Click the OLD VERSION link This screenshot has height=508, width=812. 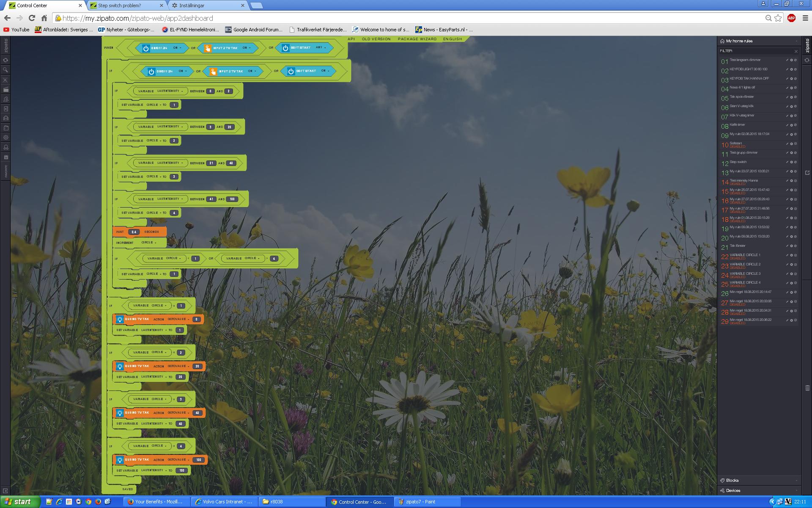click(376, 39)
